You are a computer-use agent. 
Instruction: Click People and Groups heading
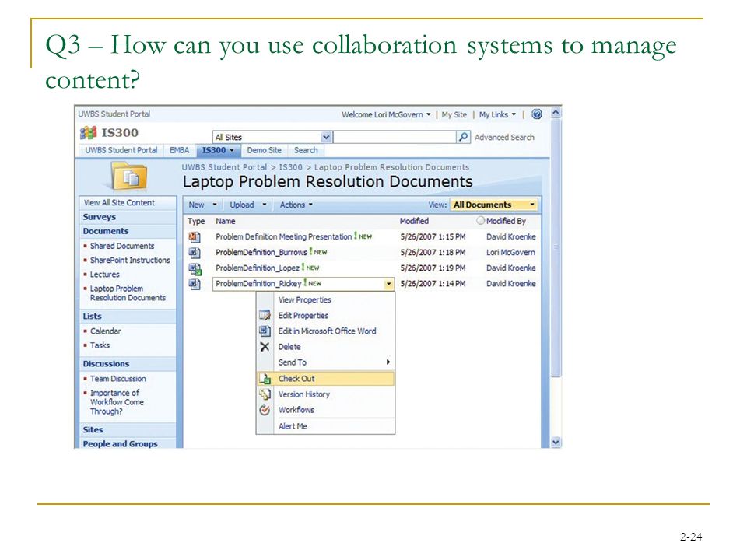[x=120, y=444]
